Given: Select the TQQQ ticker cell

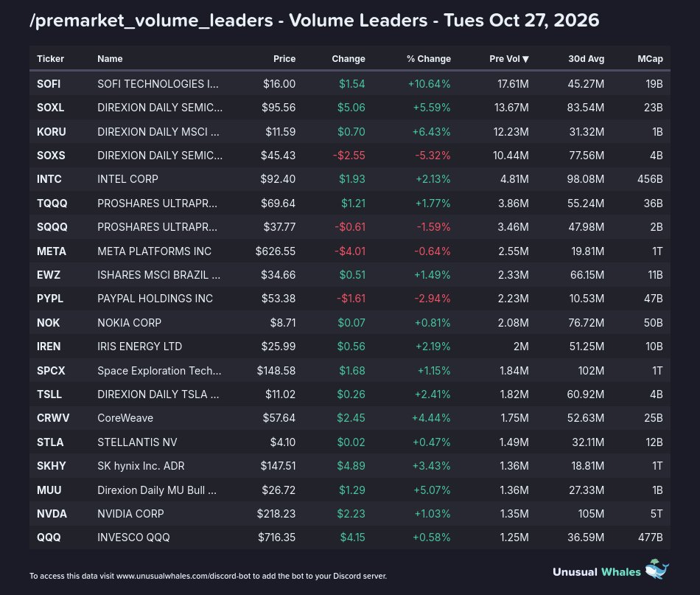Looking at the screenshot, I should pyautogui.click(x=52, y=203).
